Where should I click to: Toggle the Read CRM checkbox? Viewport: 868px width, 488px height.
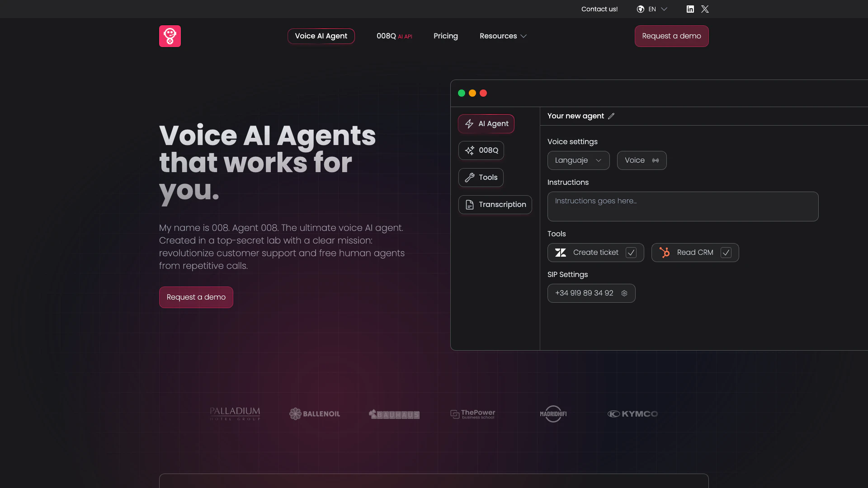click(726, 253)
